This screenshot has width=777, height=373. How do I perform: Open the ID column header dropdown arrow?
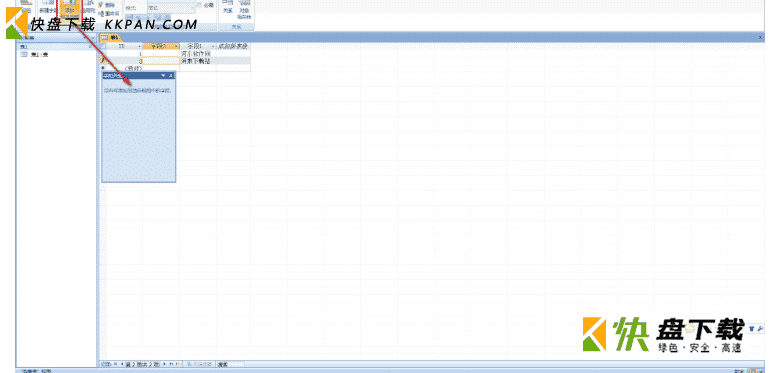pos(139,46)
